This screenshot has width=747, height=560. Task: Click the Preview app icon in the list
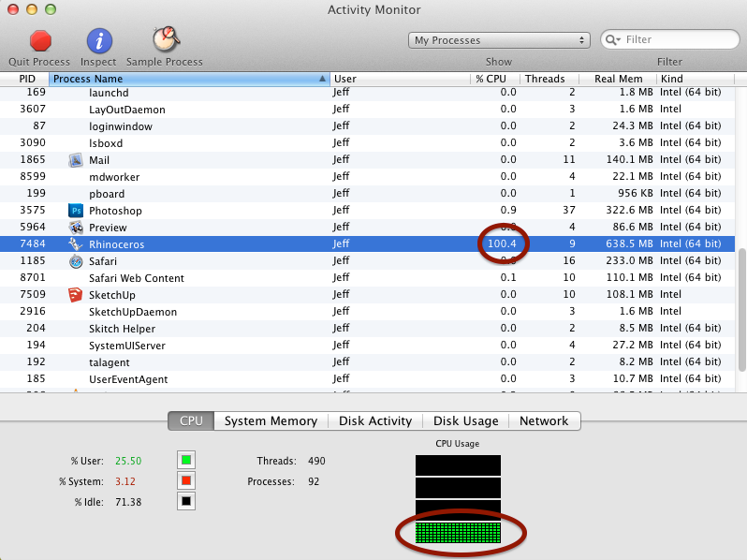click(x=76, y=228)
